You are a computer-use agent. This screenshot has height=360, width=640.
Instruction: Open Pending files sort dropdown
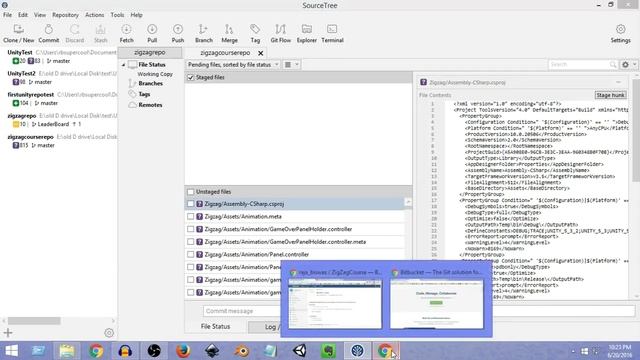click(233, 64)
